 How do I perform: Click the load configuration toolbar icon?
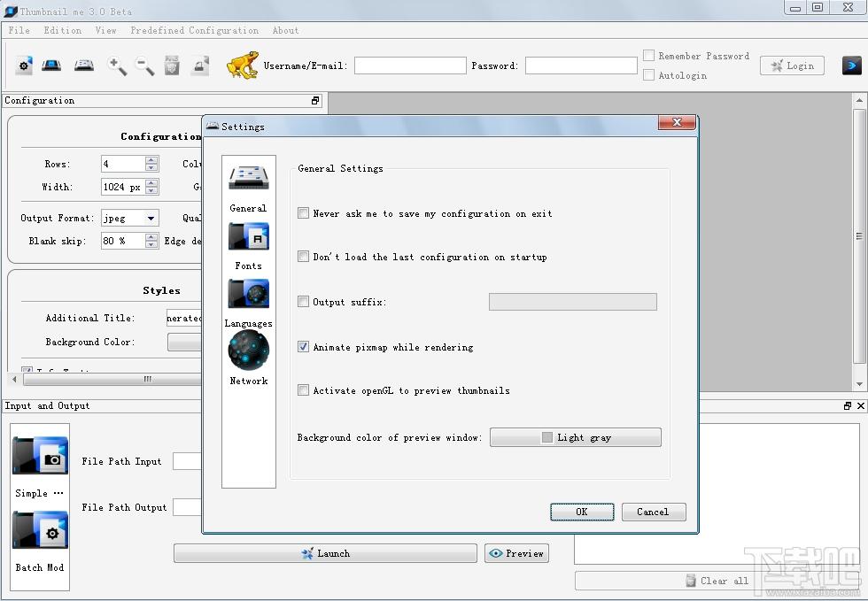point(51,65)
